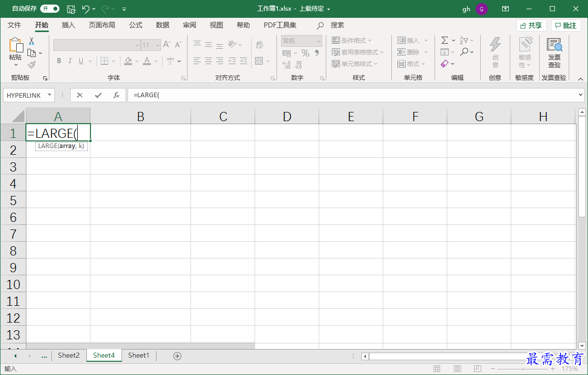Open the 文件 menu
The height and width of the screenshot is (375, 588).
14,25
